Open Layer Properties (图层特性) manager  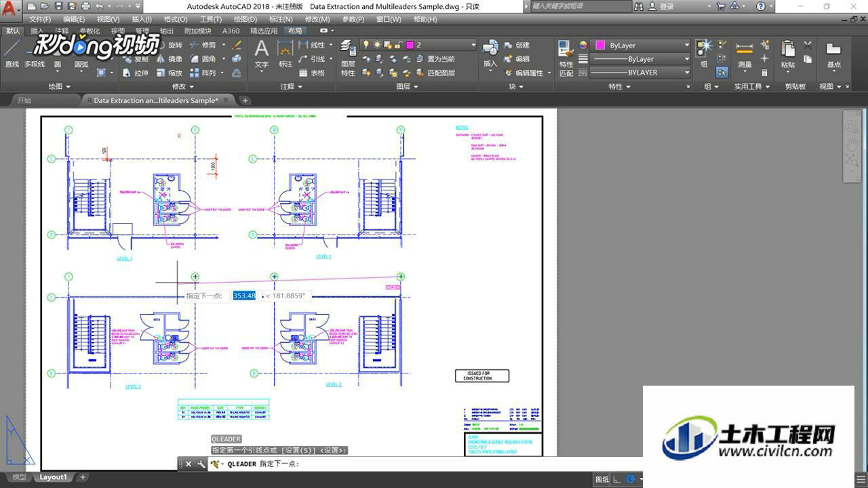(348, 58)
